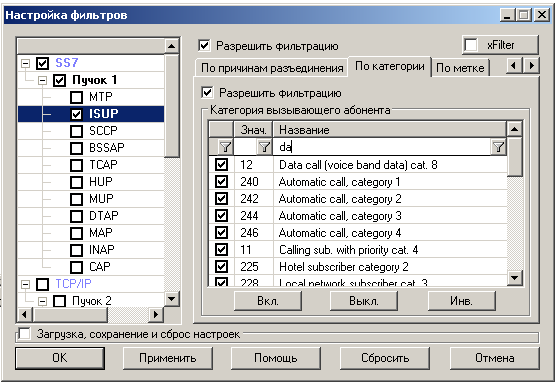Click the Применить button

[x=168, y=358]
